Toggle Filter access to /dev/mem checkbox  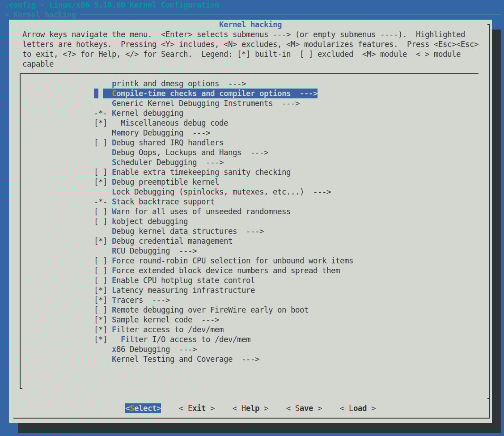point(101,330)
